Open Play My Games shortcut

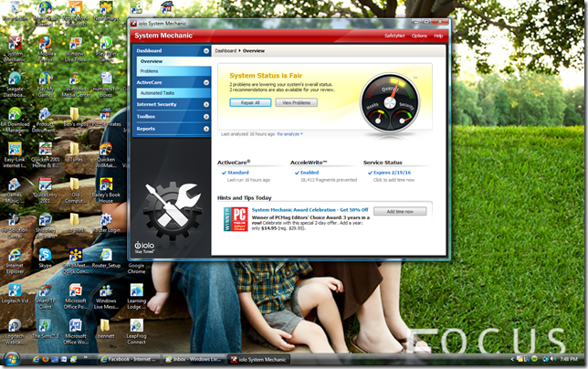click(x=45, y=84)
